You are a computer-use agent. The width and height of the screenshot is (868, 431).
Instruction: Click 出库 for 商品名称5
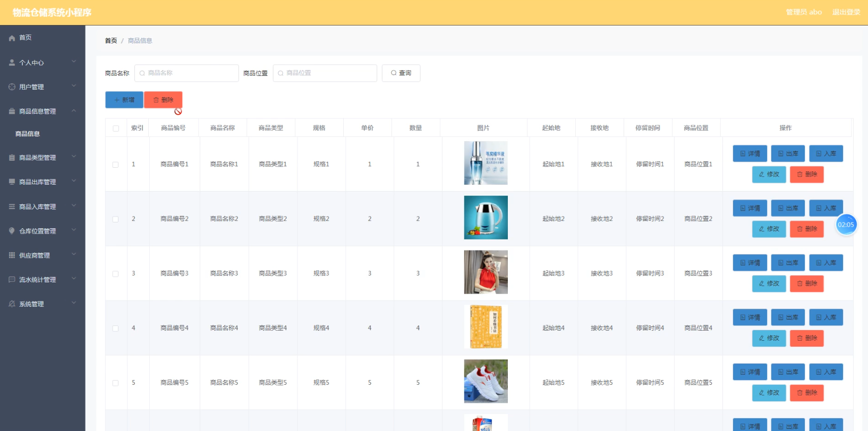click(x=788, y=372)
